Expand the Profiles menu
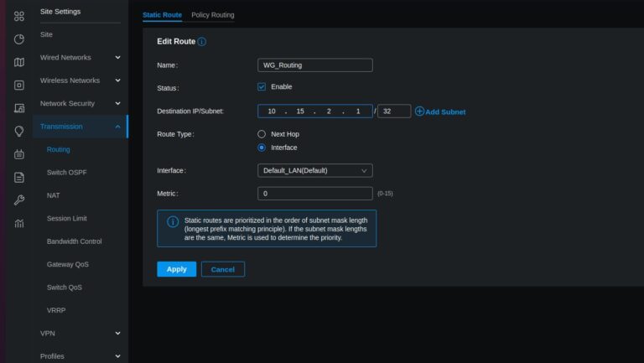644x363 pixels. [x=80, y=356]
